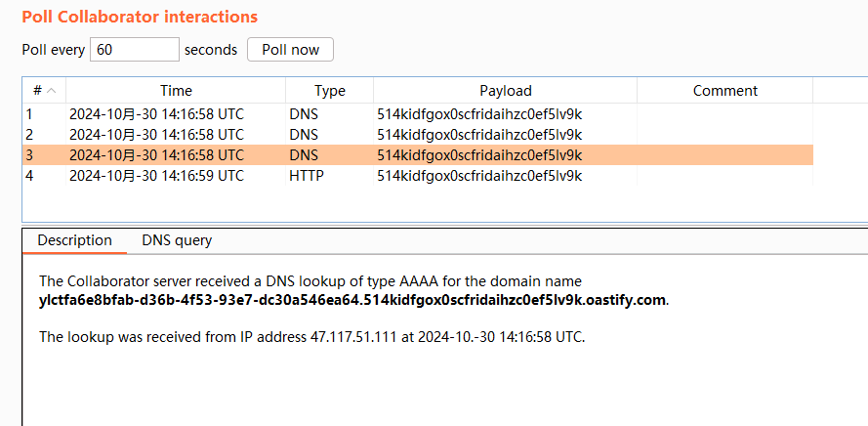Sort by the Payload column header

[x=505, y=91]
